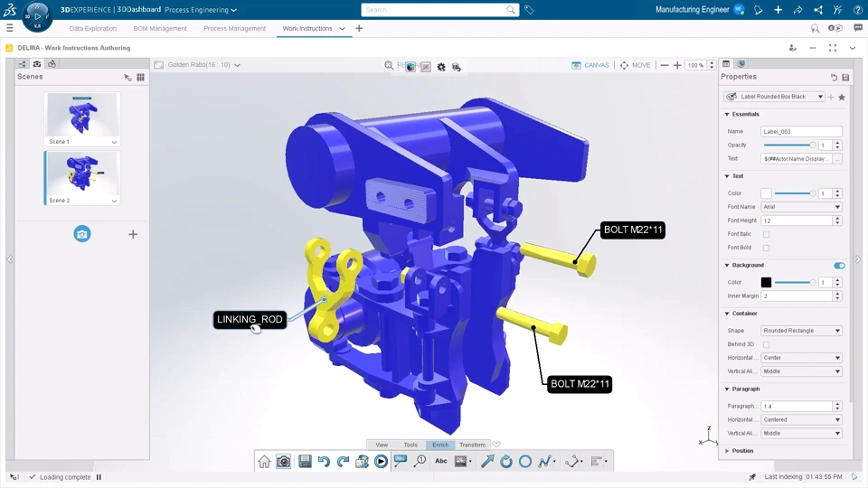
Task: Undo the last action
Action: 324,462
